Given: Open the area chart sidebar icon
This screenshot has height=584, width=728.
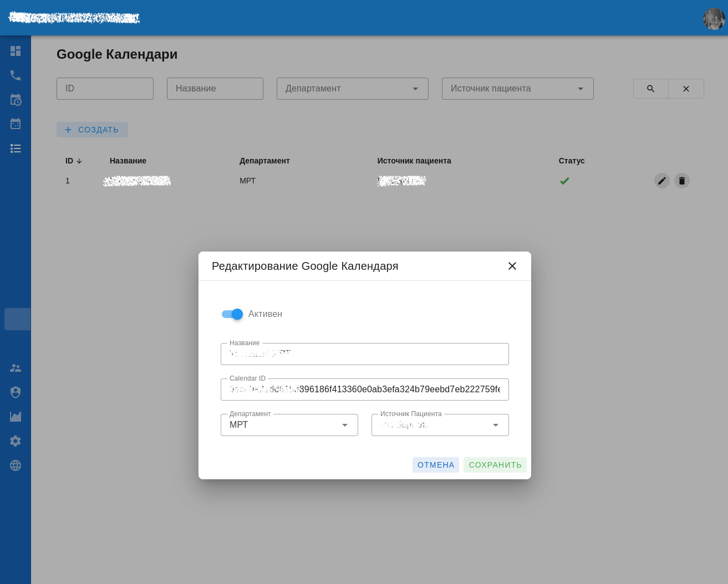Looking at the screenshot, I should click(x=16, y=417).
